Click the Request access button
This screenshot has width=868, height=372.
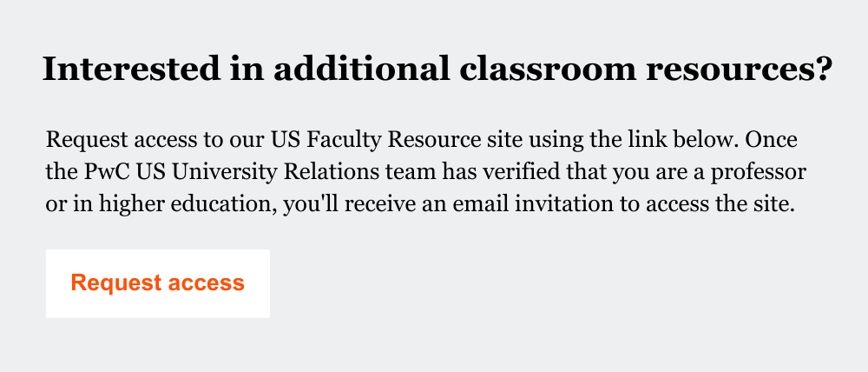point(157,283)
